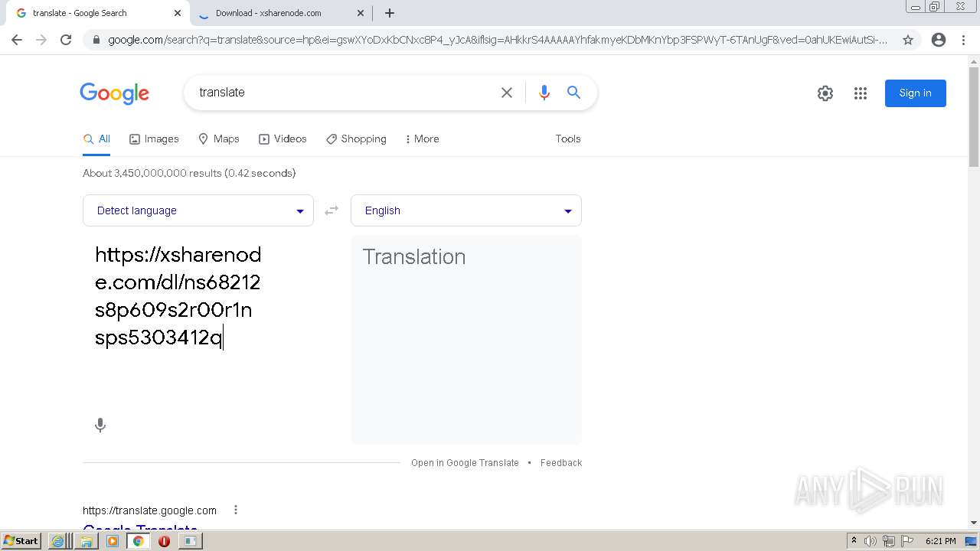Go forward in browser
The image size is (980, 551).
41,40
